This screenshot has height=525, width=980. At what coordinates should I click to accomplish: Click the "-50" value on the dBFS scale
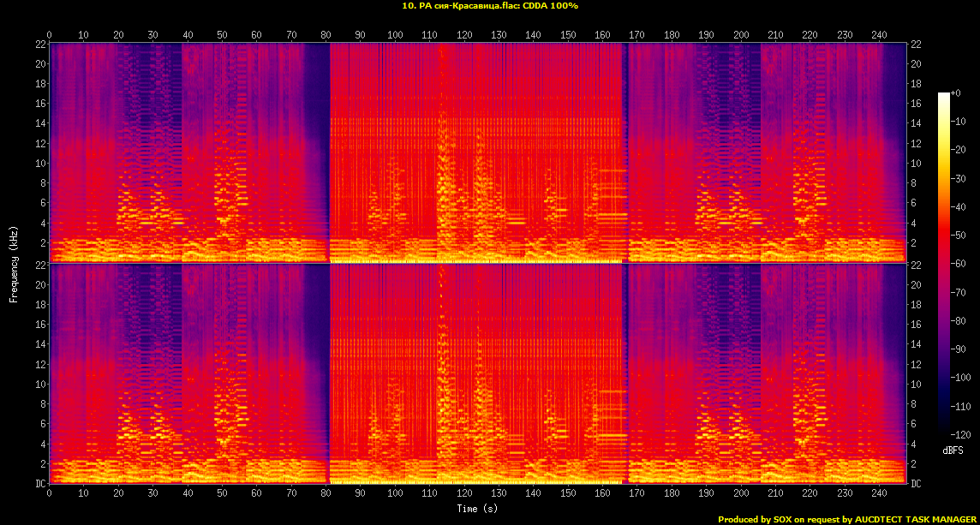click(958, 235)
